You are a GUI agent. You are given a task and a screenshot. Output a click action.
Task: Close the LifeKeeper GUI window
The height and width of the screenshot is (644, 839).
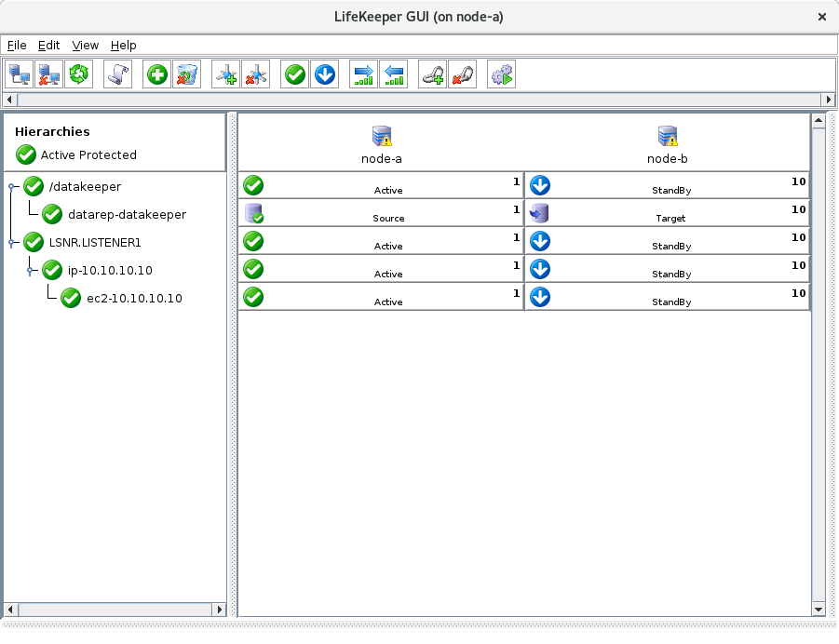(x=822, y=17)
